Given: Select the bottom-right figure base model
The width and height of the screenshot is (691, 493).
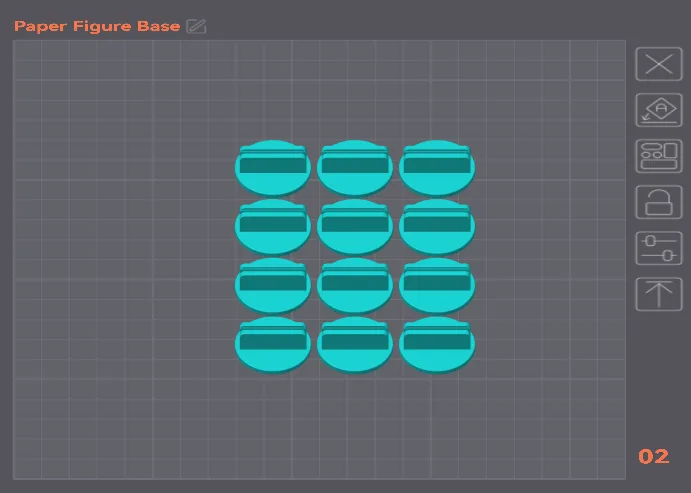Looking at the screenshot, I should click(x=437, y=344).
